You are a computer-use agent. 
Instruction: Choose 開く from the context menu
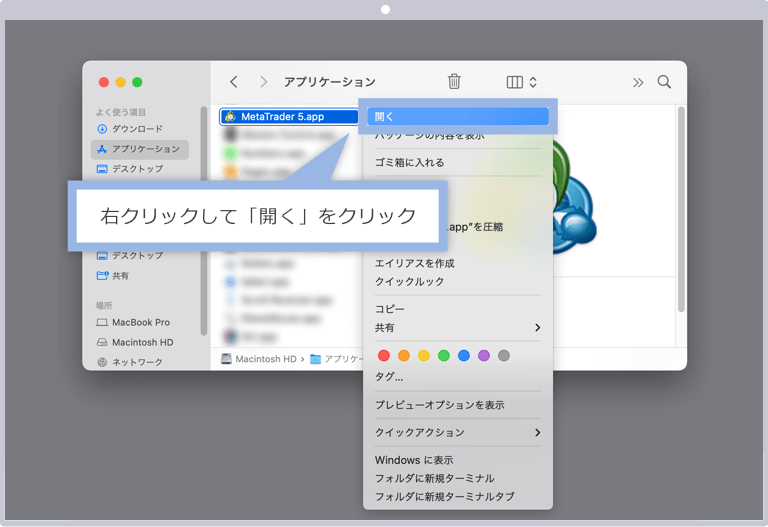click(x=457, y=117)
